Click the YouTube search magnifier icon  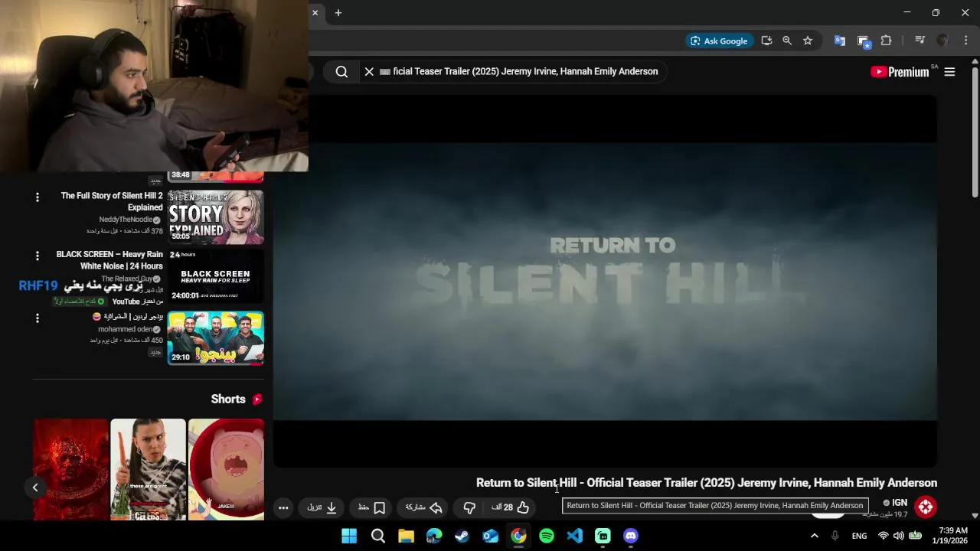[x=341, y=71]
